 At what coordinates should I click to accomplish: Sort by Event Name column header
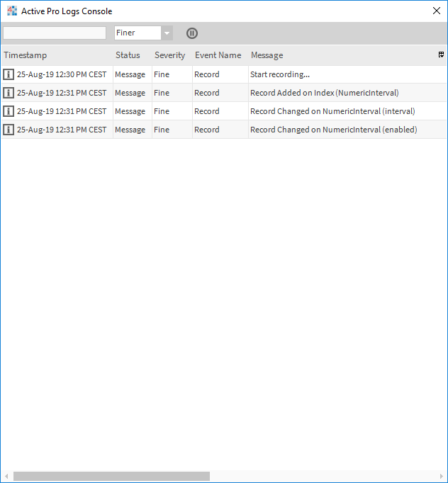[218, 55]
